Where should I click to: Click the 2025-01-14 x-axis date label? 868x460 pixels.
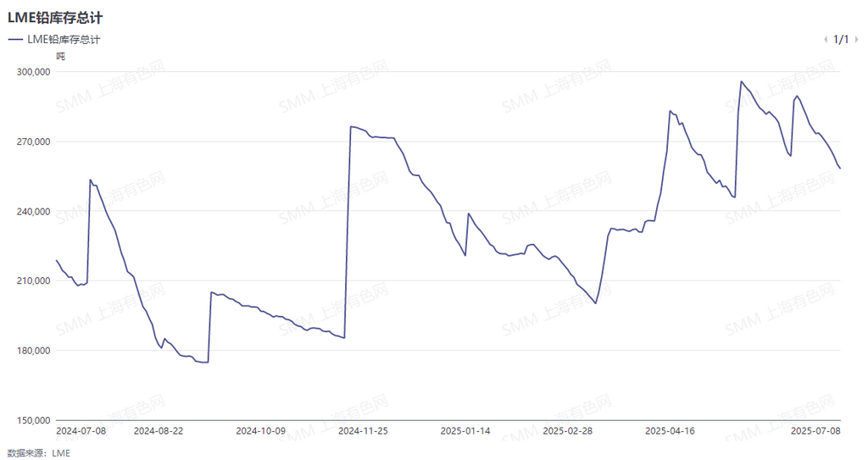point(465,430)
